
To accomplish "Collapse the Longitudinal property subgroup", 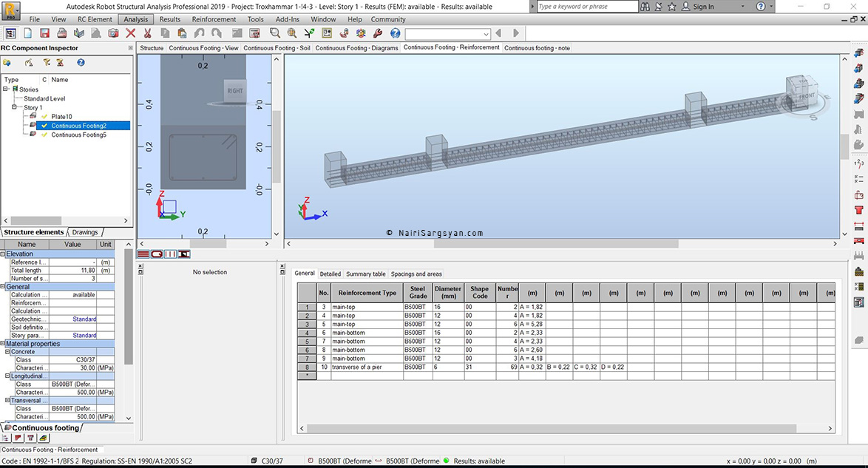I will (7, 376).
